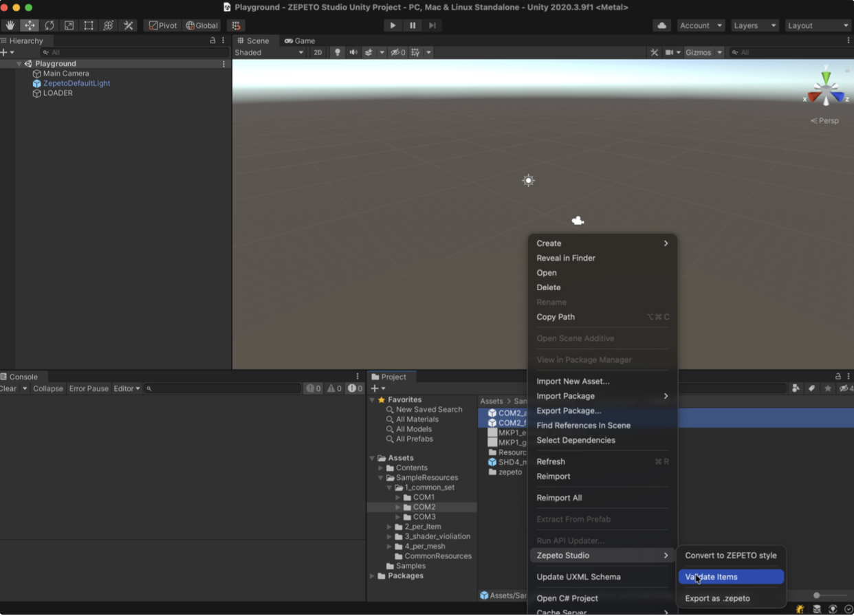This screenshot has width=854, height=616.
Task: Open the cloud services icon
Action: coord(661,25)
